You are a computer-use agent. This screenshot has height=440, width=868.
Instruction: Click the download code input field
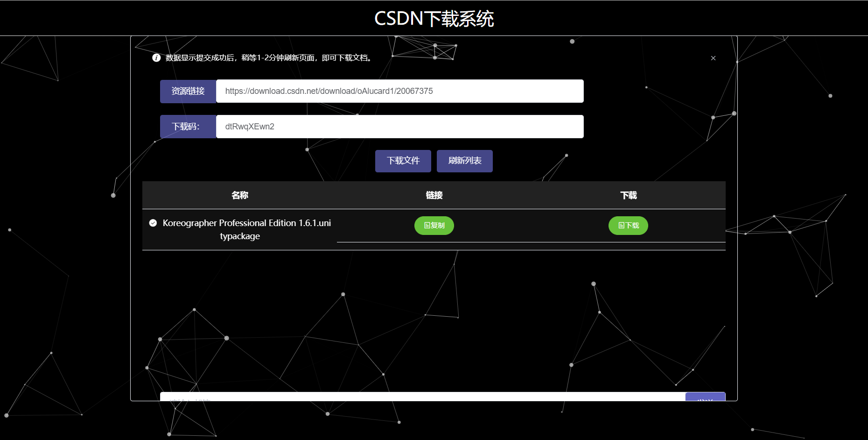tap(399, 127)
